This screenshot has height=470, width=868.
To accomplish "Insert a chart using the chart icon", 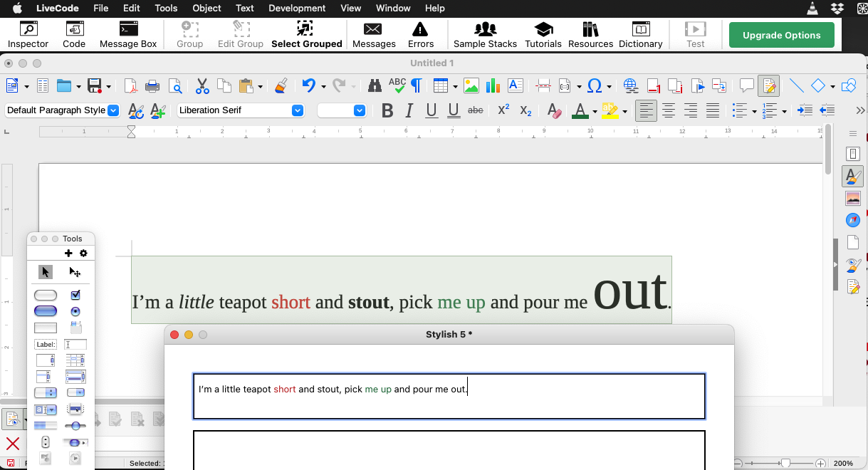I will point(492,86).
